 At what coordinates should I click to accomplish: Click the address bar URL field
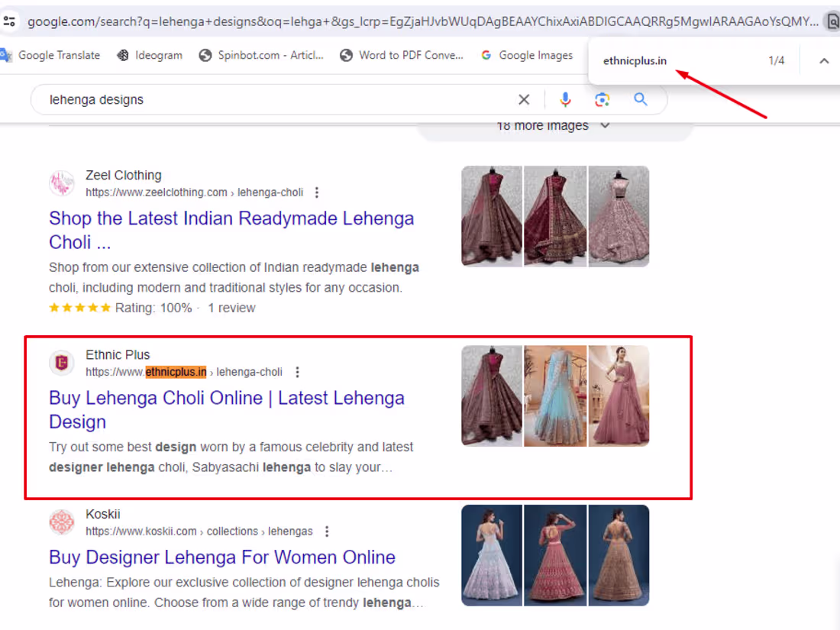[x=305, y=21]
